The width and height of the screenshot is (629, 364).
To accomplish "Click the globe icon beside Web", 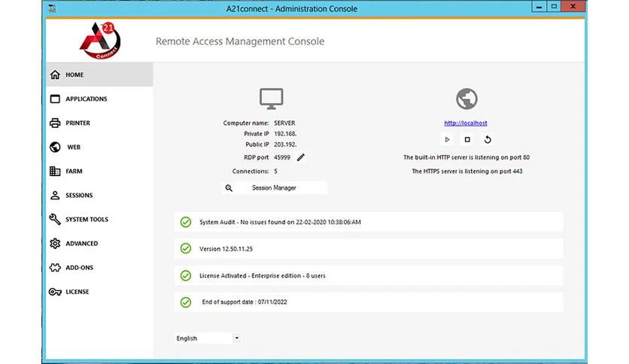I will coord(55,147).
